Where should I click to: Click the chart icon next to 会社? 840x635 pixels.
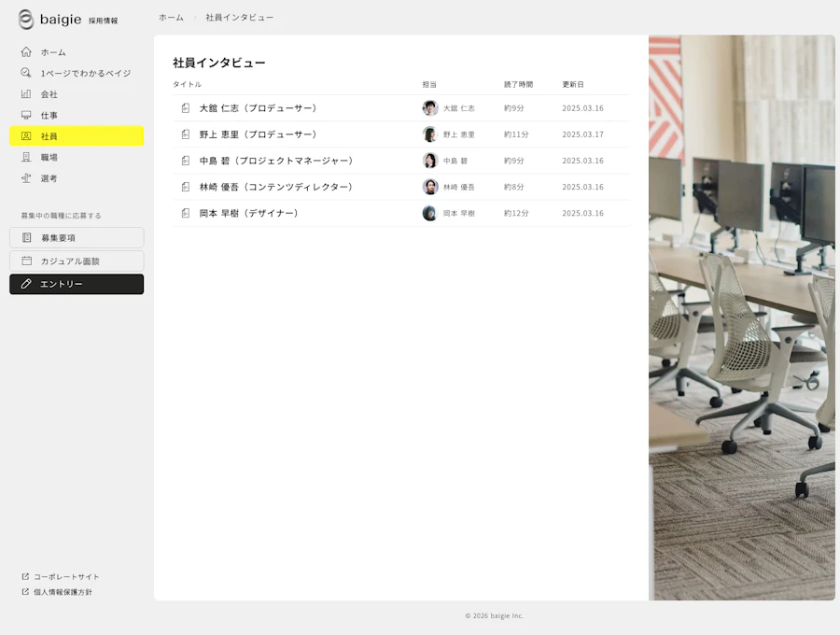click(x=26, y=93)
